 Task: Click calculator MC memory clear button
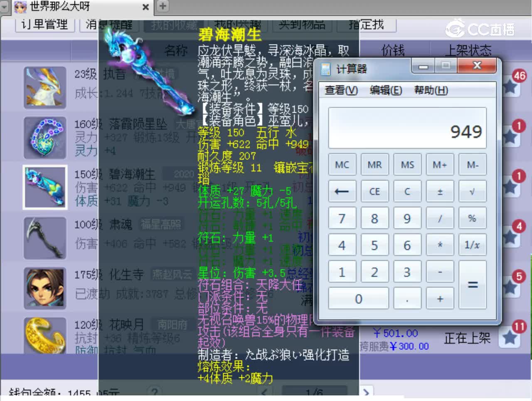[x=342, y=165]
